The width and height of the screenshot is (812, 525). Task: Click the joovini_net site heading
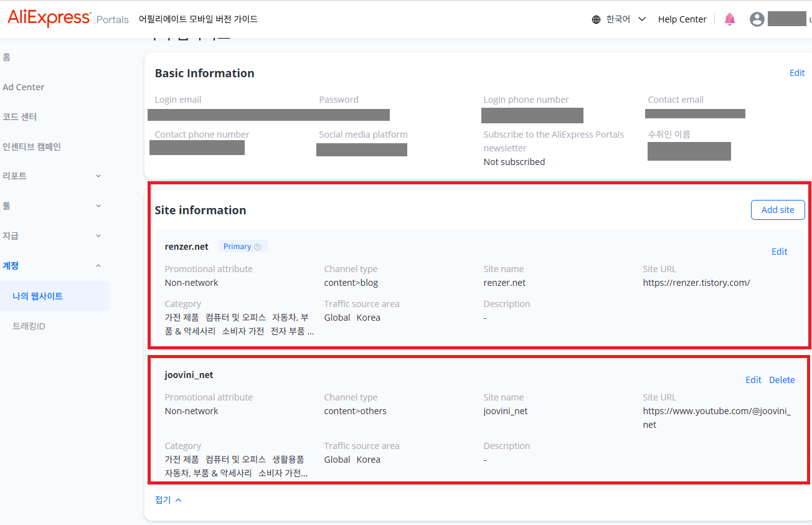[189, 375]
